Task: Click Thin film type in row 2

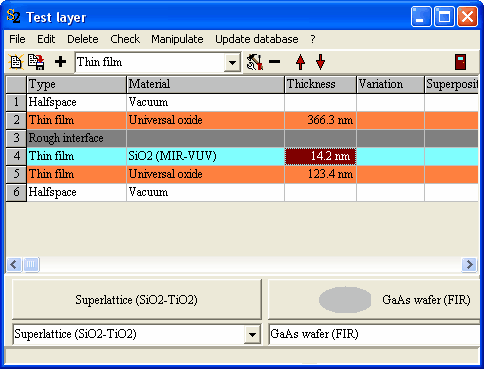Action: 77,120
